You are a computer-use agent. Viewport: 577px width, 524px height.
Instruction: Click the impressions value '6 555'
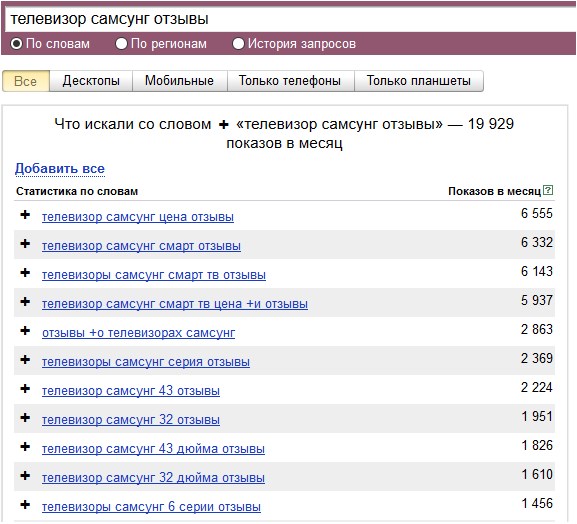coord(537,213)
